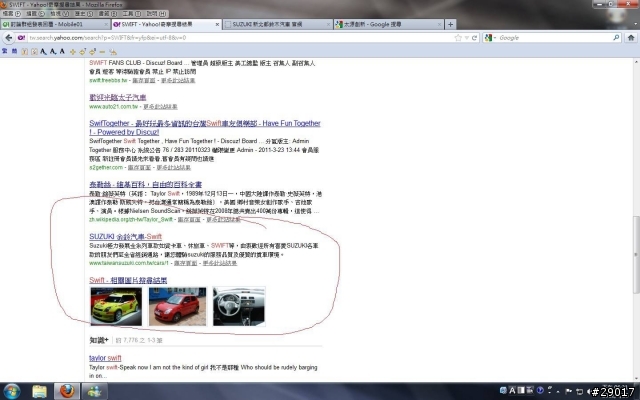Open the Bookmarks menu (書籤)
Screen dimensions: 640x400
pos(108,13)
